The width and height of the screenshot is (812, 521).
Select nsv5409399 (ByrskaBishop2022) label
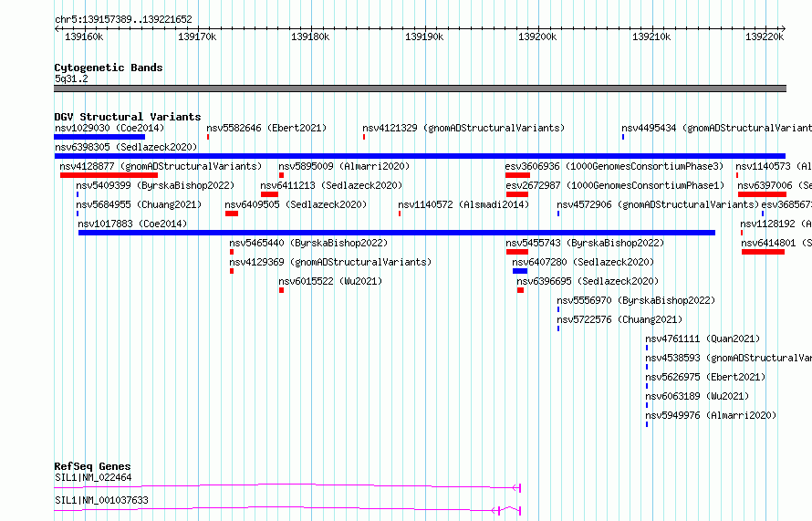(155, 185)
